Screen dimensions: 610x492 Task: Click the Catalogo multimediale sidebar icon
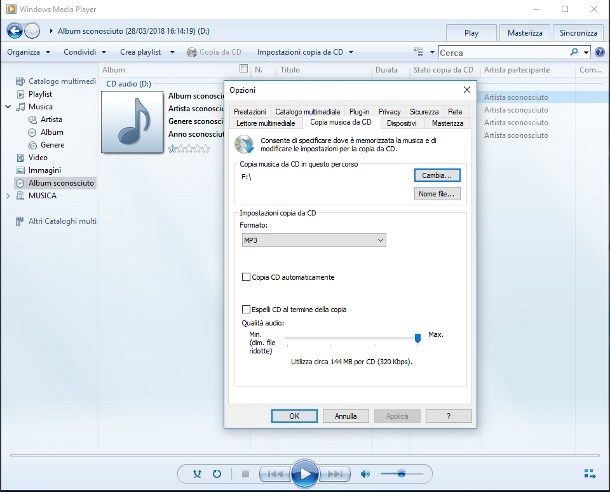click(20, 81)
